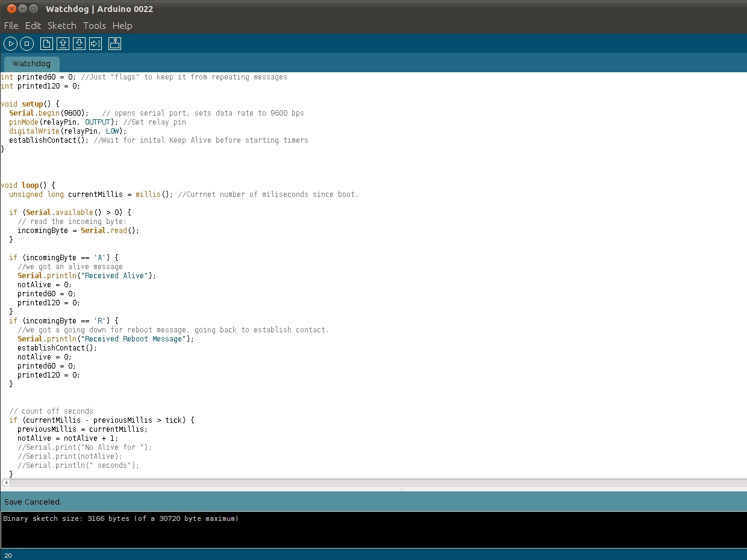This screenshot has width=747, height=560.
Task: Click the Verify/Compile sketch button
Action: [x=10, y=43]
